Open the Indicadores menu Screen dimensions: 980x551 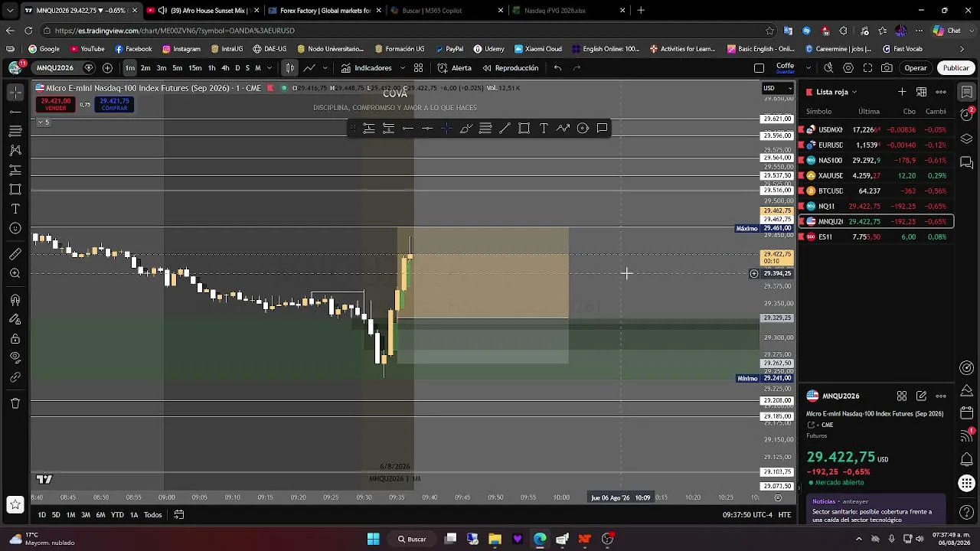tap(367, 68)
